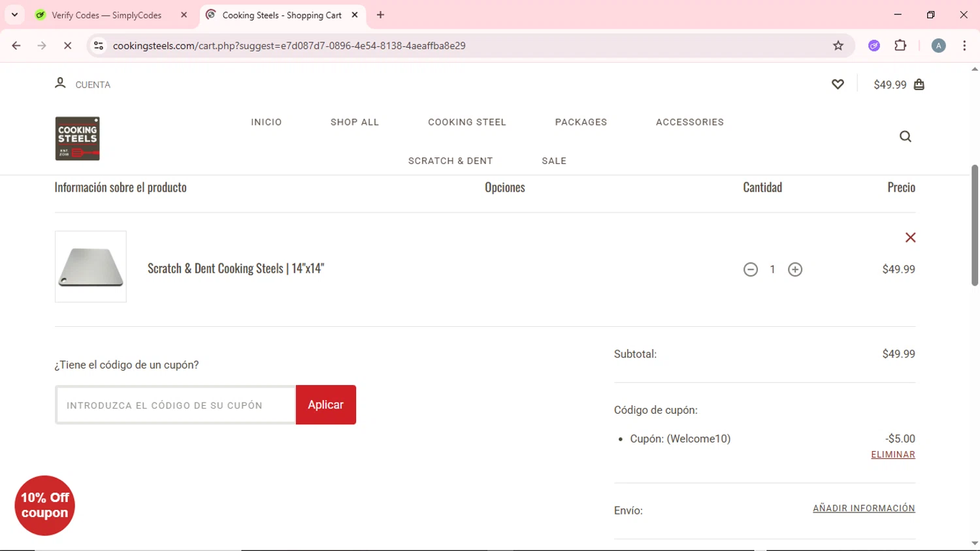Click the Código de cupón: label
Image resolution: width=980 pixels, height=551 pixels.
[x=655, y=410]
